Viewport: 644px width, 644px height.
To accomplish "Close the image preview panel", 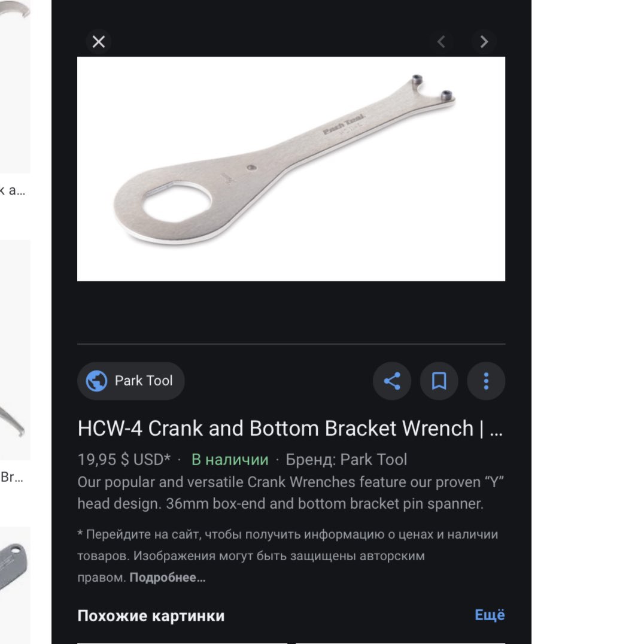I will point(99,41).
